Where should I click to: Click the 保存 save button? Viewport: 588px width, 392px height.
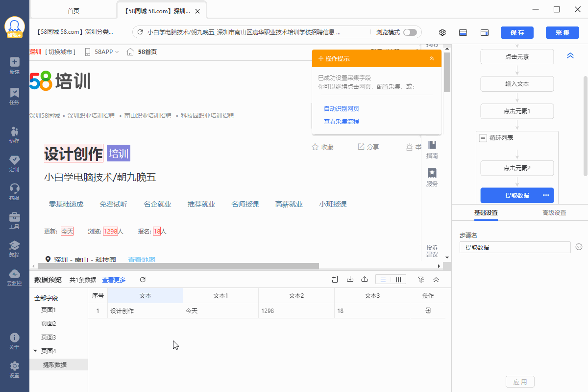tap(517, 32)
